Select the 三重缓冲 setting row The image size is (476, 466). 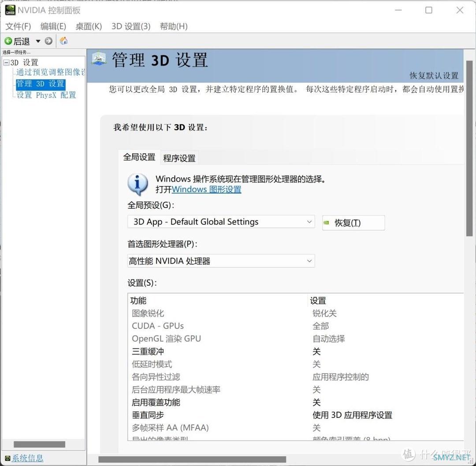tap(296, 351)
